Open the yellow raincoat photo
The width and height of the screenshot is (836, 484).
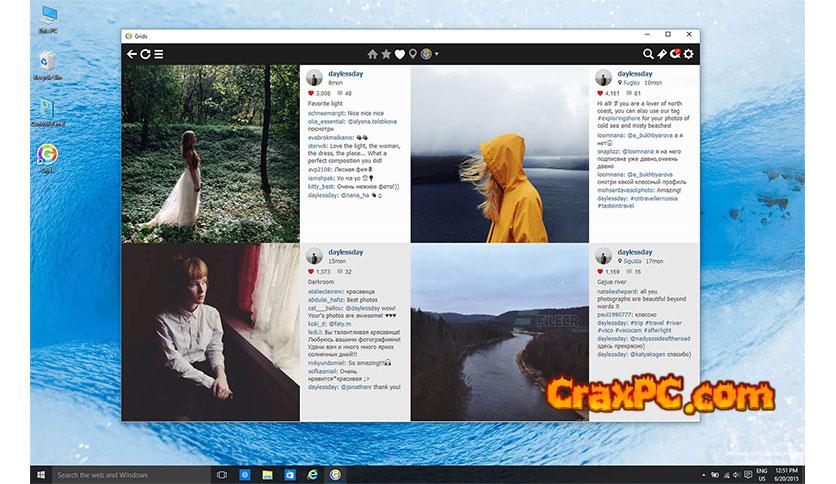(498, 155)
